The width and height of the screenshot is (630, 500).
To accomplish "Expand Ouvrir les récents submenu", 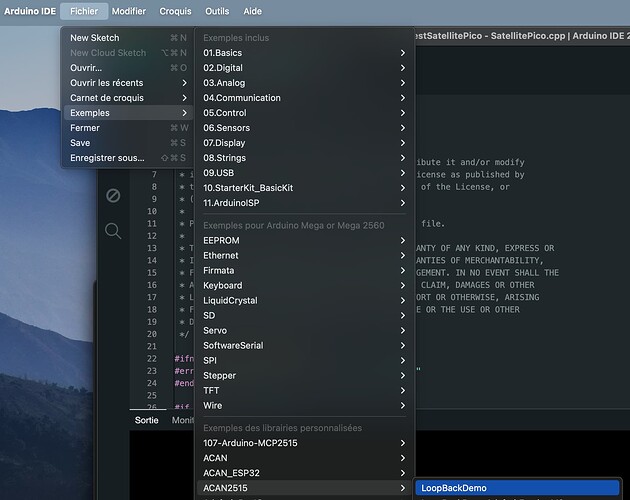I will pos(128,83).
